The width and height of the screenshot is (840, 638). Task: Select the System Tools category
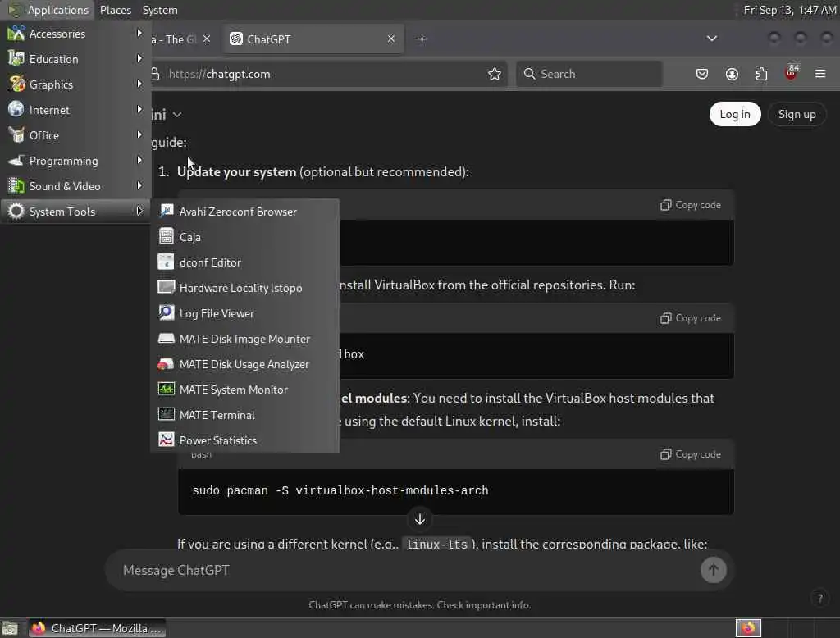(75, 212)
